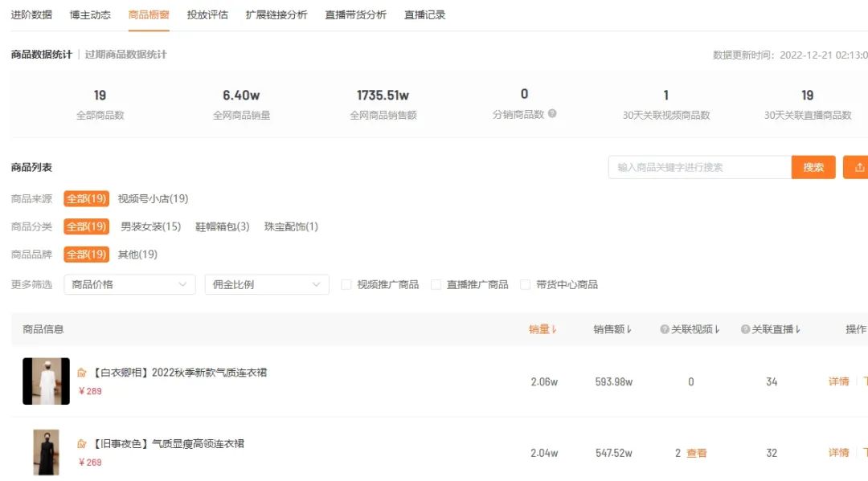This screenshot has height=481, width=868.
Task: Filter brand by 其他(19)
Action: pos(137,255)
